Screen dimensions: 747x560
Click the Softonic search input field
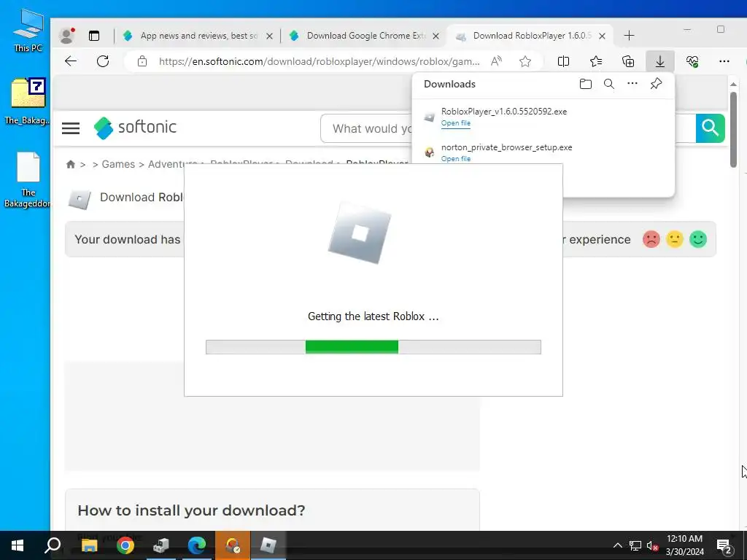coord(367,128)
